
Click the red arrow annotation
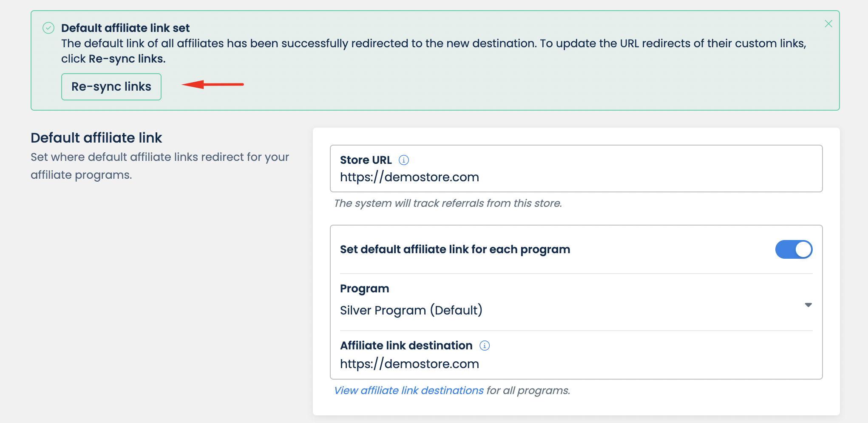click(x=213, y=85)
